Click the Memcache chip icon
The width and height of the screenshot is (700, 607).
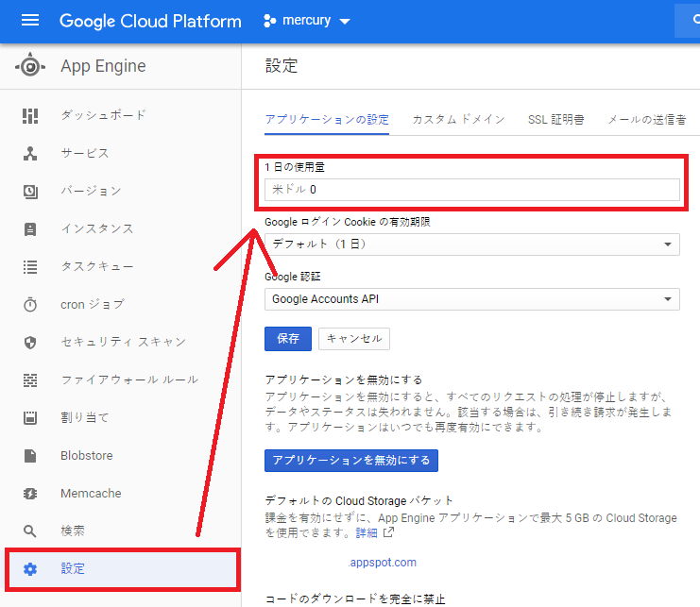30,493
